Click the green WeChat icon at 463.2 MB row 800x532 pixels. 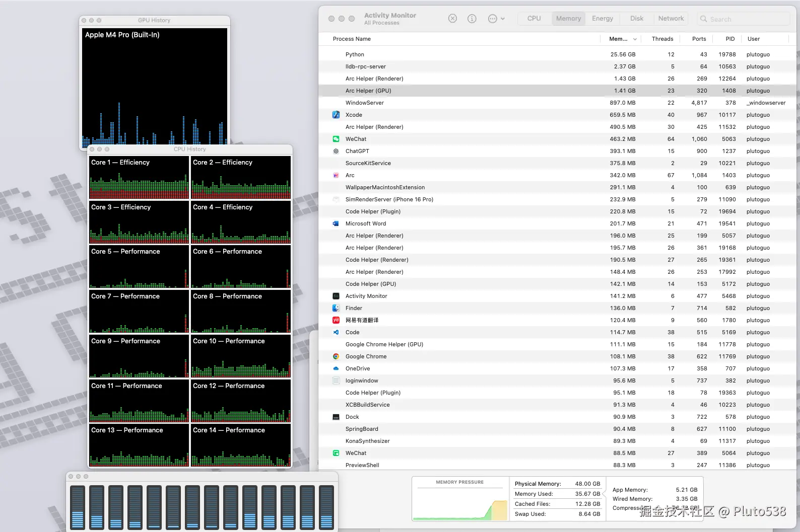[336, 139]
